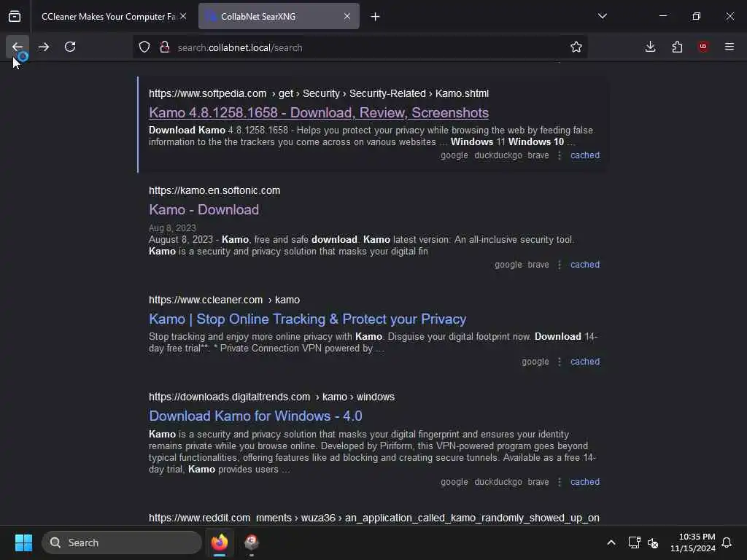
Task: Expand more options for ccleaner.com result
Action: [560, 362]
